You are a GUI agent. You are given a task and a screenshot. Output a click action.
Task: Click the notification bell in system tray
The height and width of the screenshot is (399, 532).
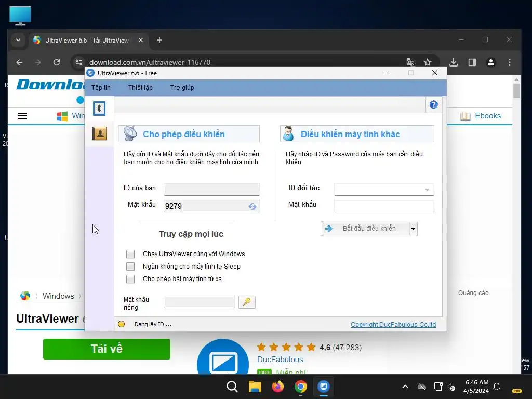pyautogui.click(x=497, y=387)
